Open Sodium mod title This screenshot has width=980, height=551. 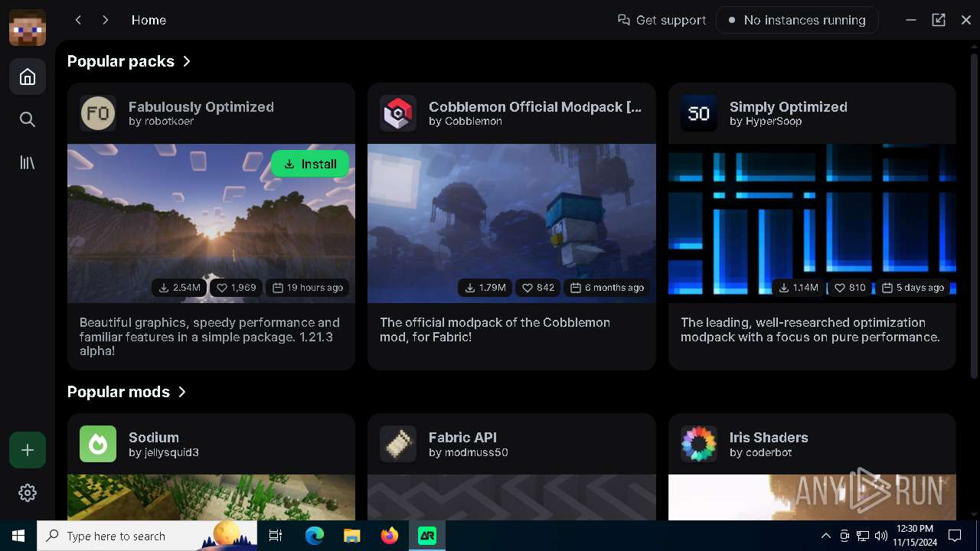(x=154, y=438)
